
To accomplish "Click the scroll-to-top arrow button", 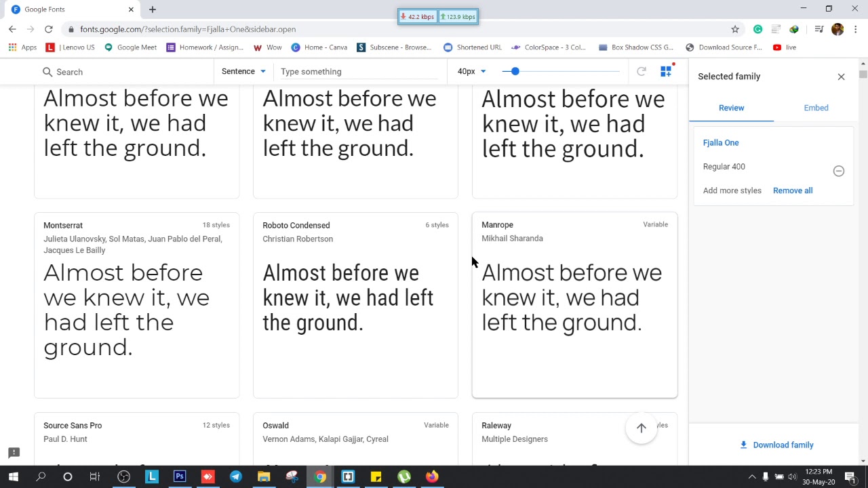I will 641,428.
